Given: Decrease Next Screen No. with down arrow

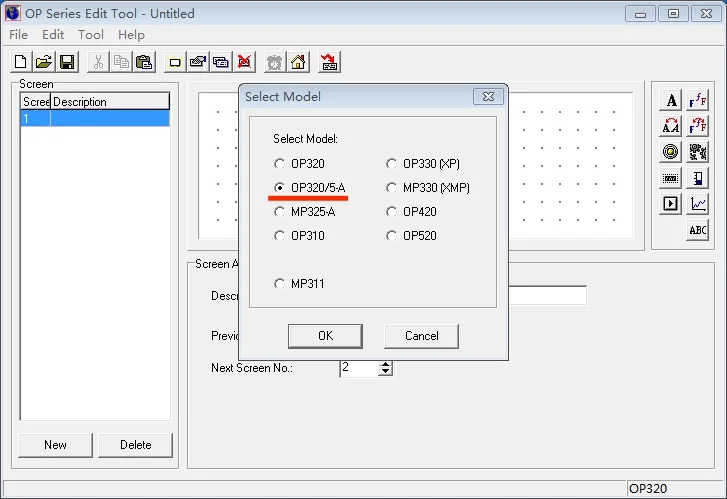Looking at the screenshot, I should pyautogui.click(x=385, y=372).
